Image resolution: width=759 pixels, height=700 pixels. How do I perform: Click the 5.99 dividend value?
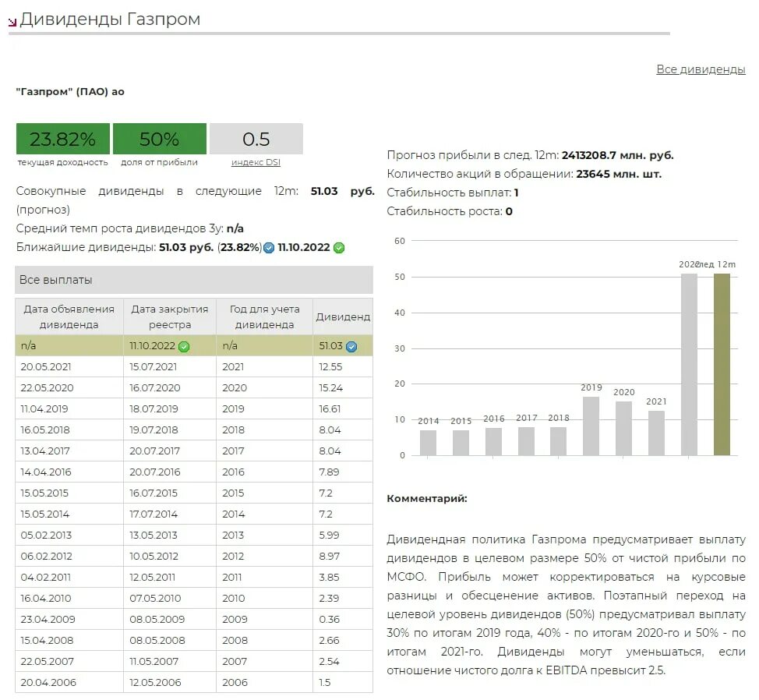point(329,536)
